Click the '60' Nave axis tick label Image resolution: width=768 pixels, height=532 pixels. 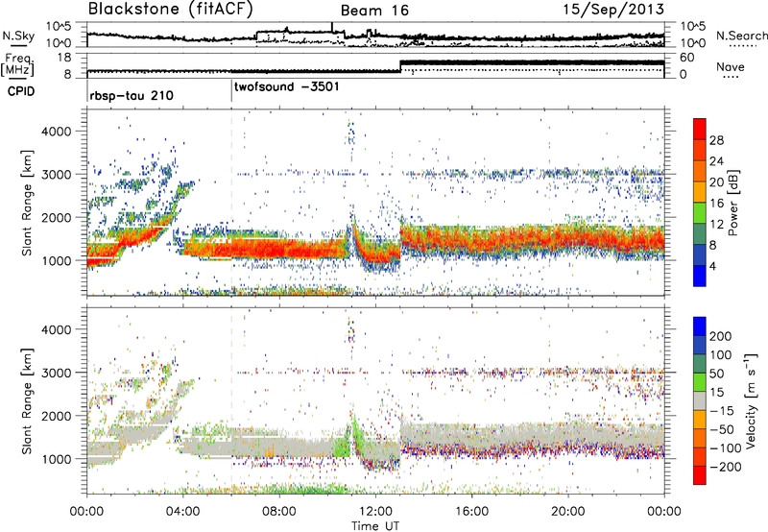point(686,58)
